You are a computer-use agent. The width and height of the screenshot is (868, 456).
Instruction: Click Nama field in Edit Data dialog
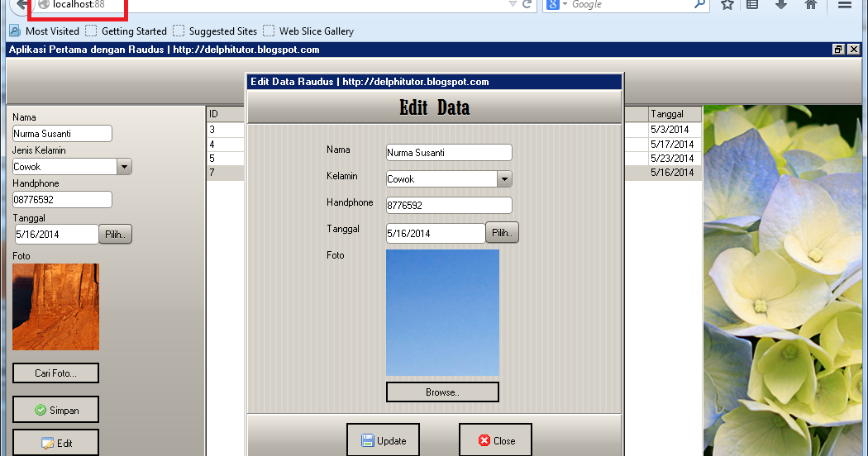click(x=449, y=153)
